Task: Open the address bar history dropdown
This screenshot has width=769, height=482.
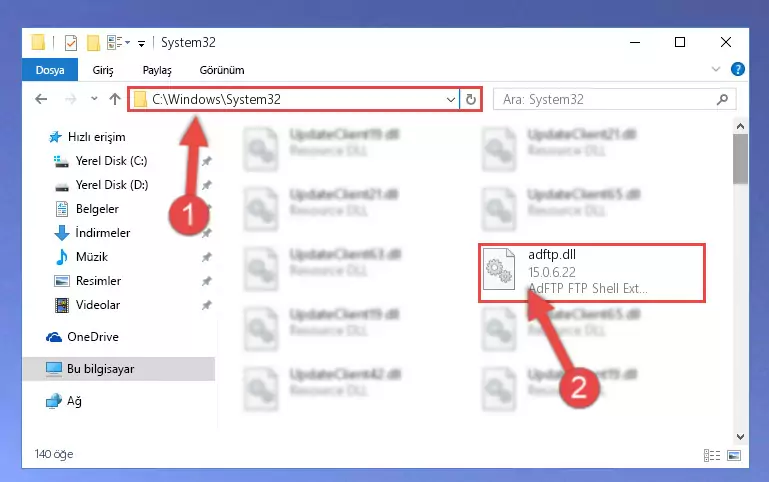Action: (451, 100)
